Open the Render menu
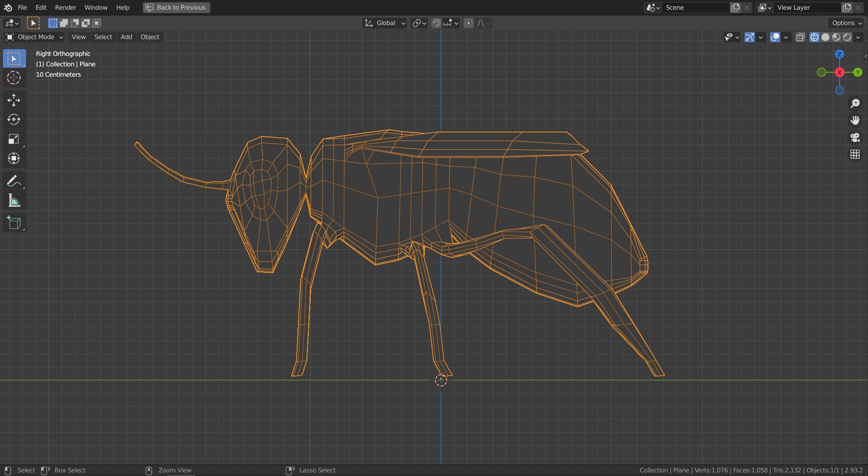This screenshot has width=868, height=476. (x=66, y=8)
